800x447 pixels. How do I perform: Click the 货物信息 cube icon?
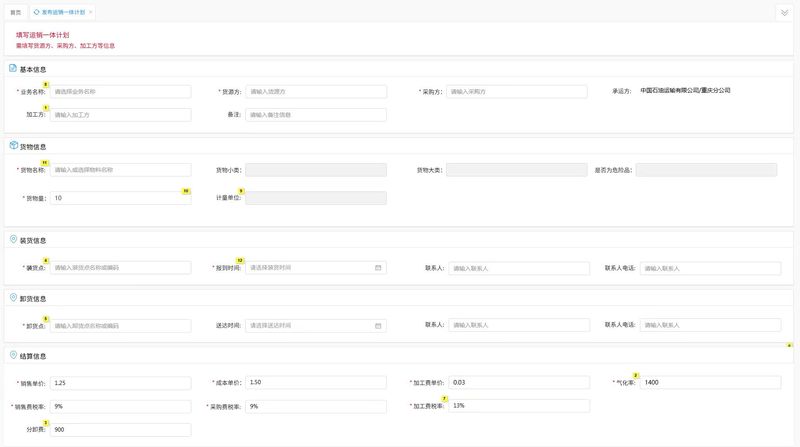[x=13, y=146]
